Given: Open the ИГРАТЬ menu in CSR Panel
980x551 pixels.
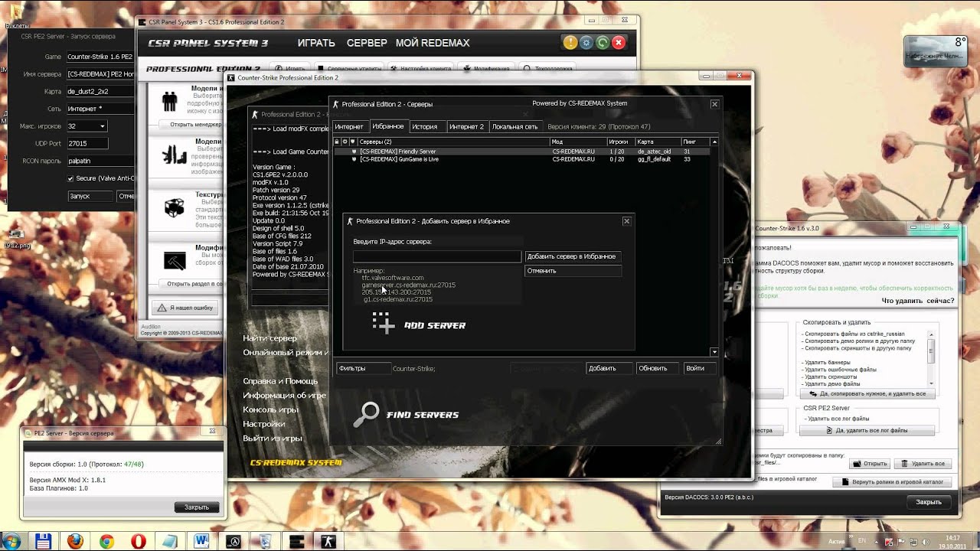Looking at the screenshot, I should coord(316,43).
